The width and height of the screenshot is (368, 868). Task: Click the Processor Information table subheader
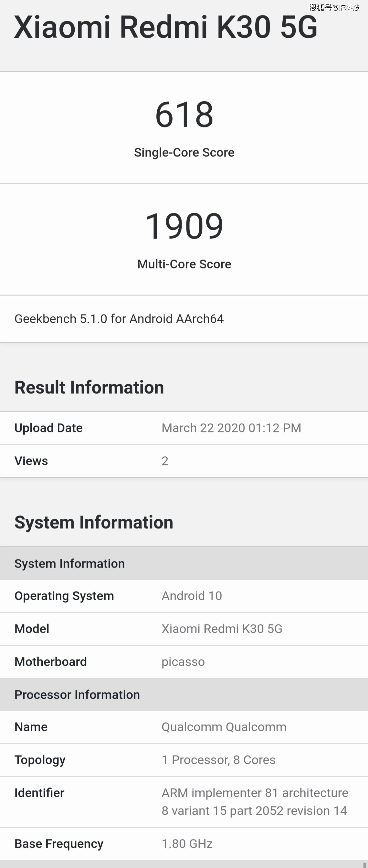coord(77,694)
